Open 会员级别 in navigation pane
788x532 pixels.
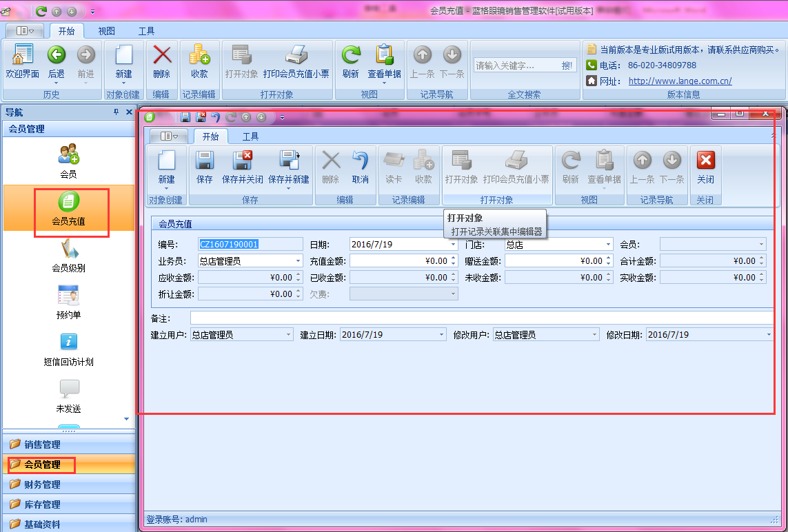[x=68, y=256]
